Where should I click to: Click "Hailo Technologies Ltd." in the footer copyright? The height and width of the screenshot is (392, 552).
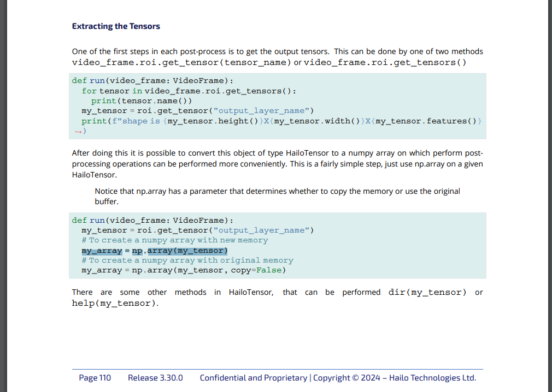pyautogui.click(x=432, y=378)
